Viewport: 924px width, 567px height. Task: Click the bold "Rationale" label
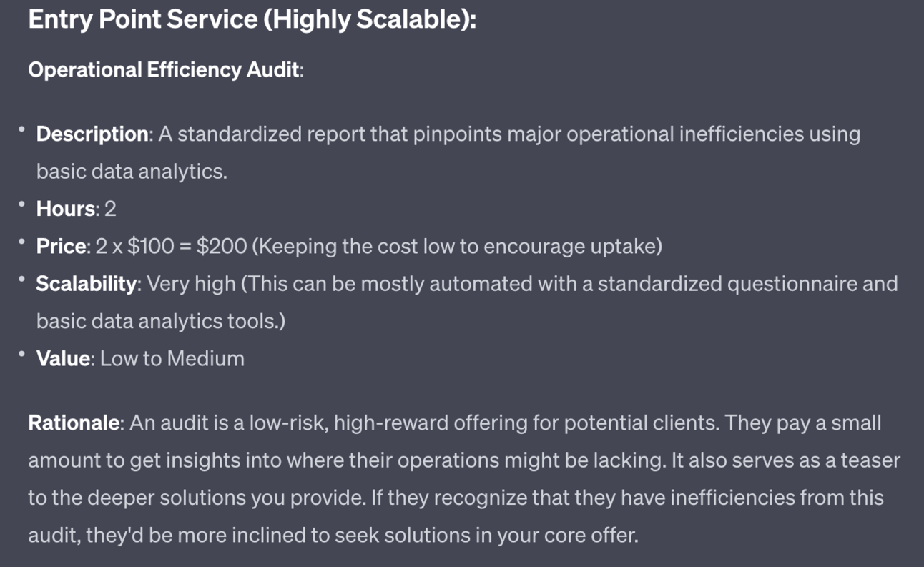(73, 423)
